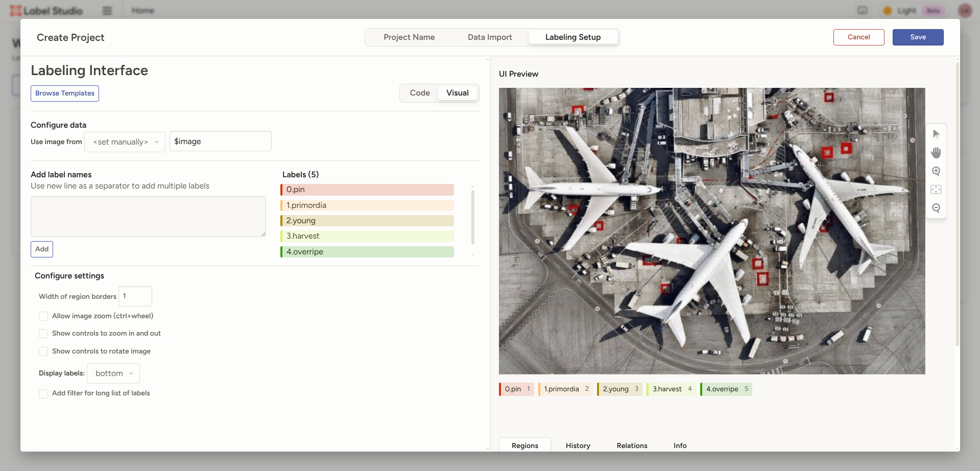The image size is (980, 471).
Task: Open the <set manually> image source dropdown
Action: coord(124,142)
